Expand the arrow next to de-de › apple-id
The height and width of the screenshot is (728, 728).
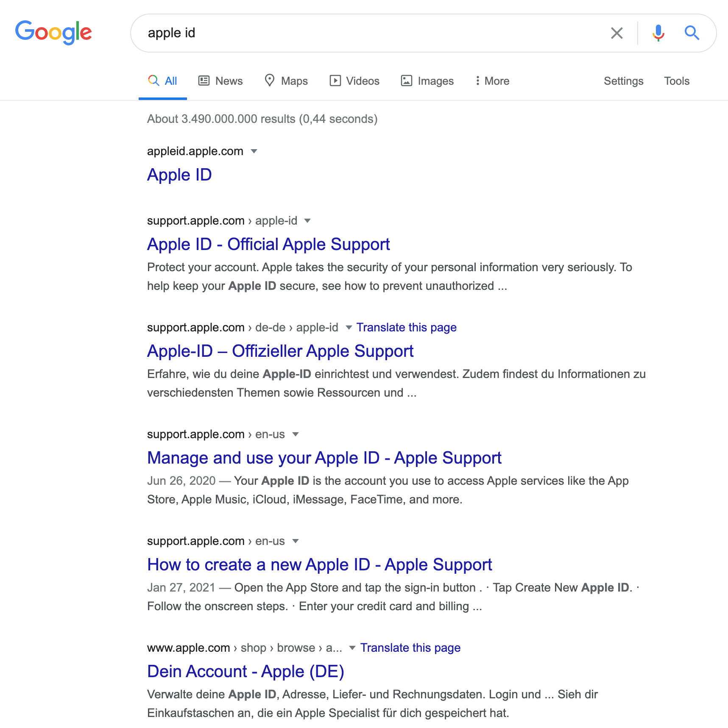349,328
